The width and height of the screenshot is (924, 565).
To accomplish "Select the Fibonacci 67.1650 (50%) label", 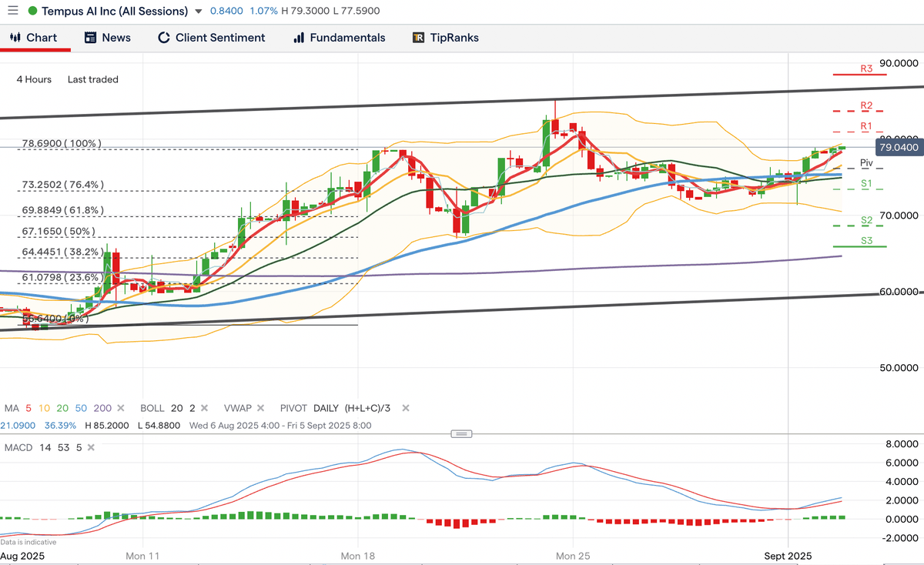I will (x=58, y=231).
